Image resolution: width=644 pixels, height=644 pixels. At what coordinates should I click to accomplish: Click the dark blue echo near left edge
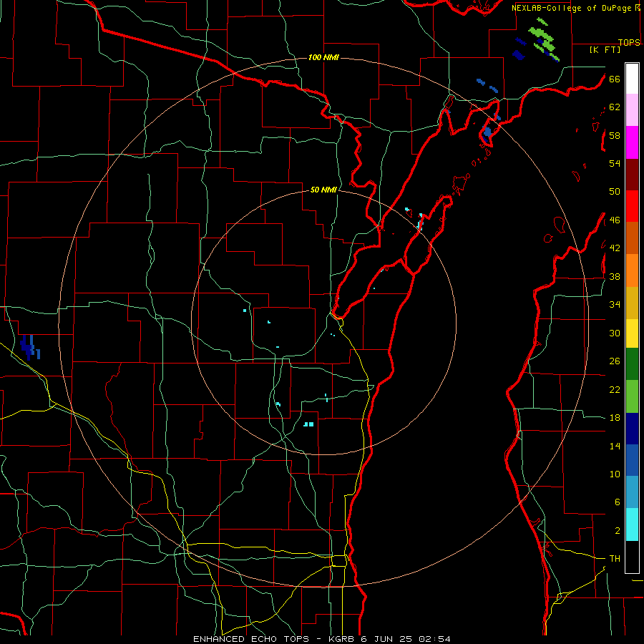29,347
